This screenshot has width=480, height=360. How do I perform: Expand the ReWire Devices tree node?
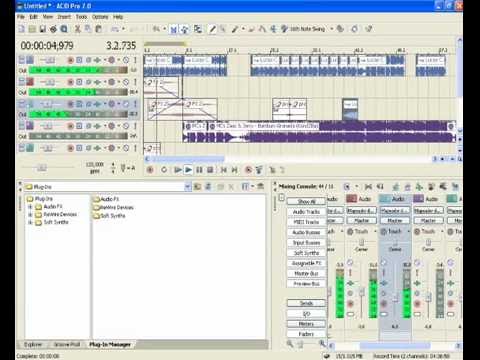(x=30, y=214)
